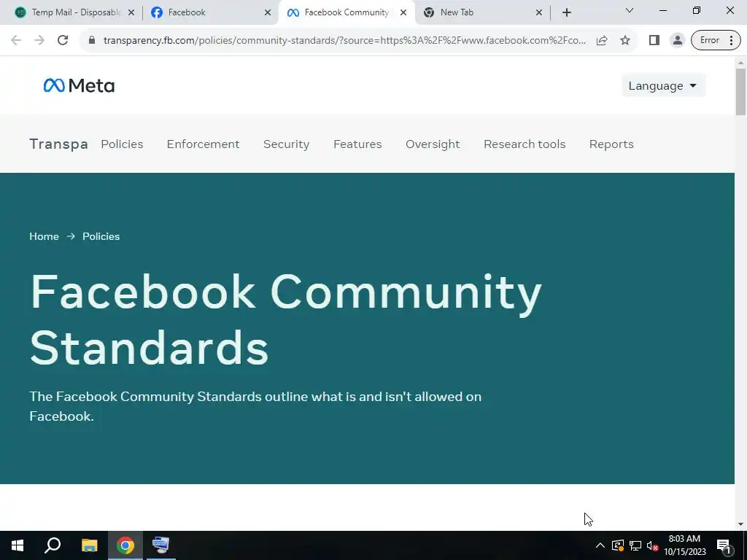The width and height of the screenshot is (747, 560).
Task: Open the Research tools menu
Action: coord(525,144)
